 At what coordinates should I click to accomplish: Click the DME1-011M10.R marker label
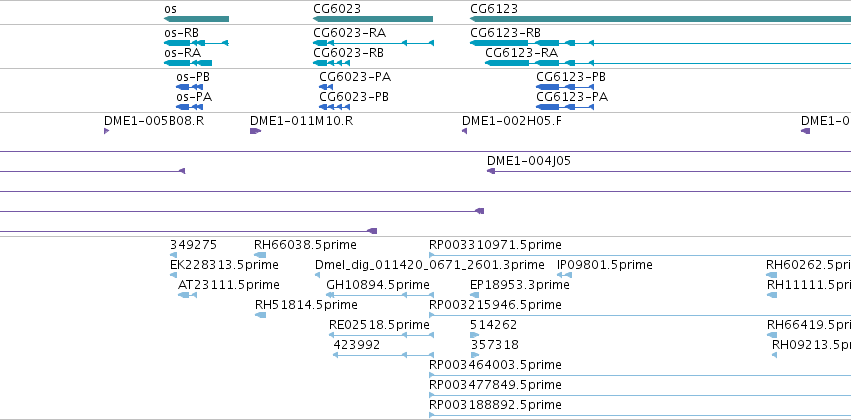click(301, 120)
